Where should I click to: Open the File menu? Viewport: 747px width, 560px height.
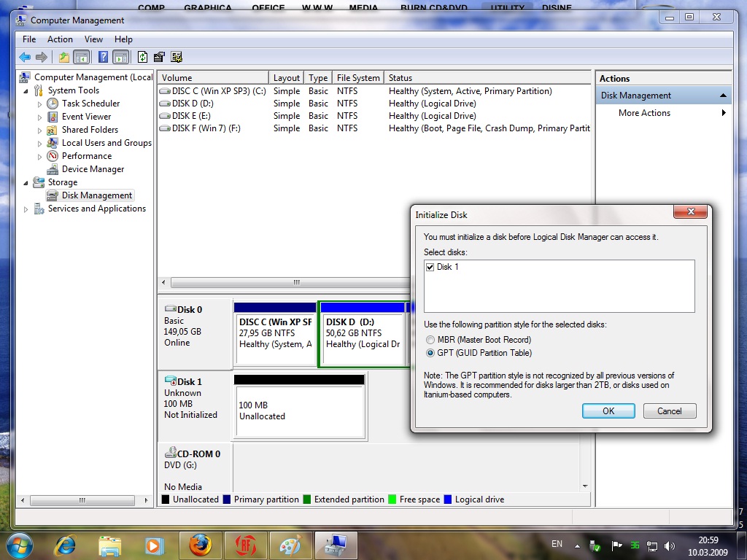(29, 39)
